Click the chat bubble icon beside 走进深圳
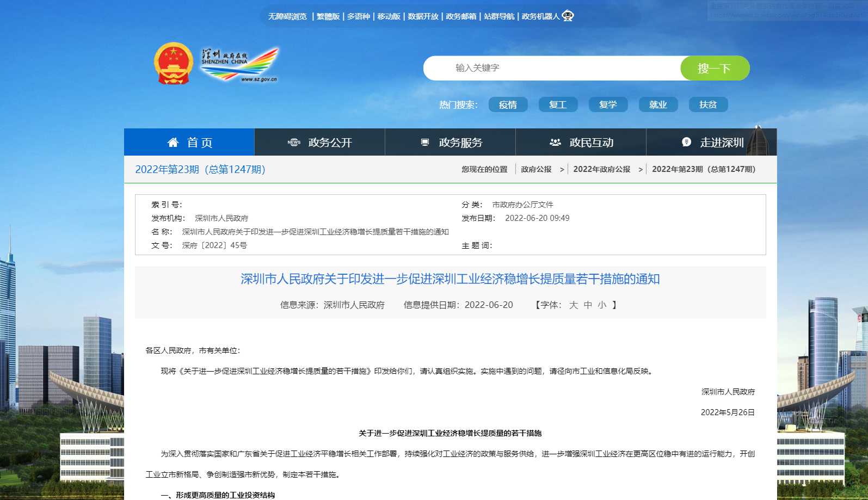The image size is (868, 500). pos(686,142)
